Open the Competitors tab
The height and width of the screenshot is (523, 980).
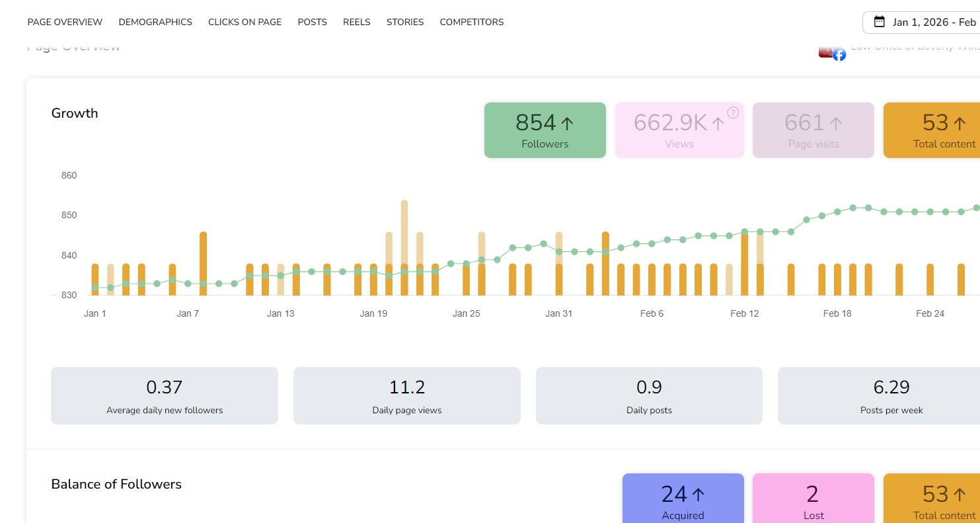472,22
